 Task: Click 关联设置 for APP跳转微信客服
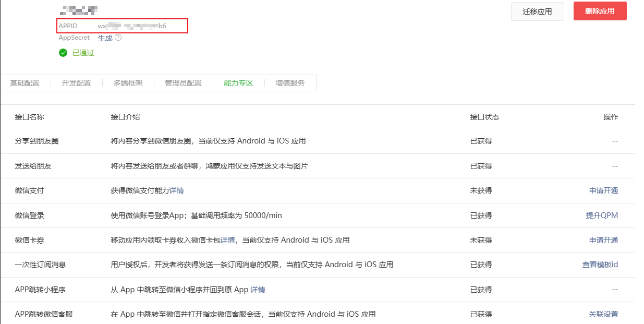603,314
